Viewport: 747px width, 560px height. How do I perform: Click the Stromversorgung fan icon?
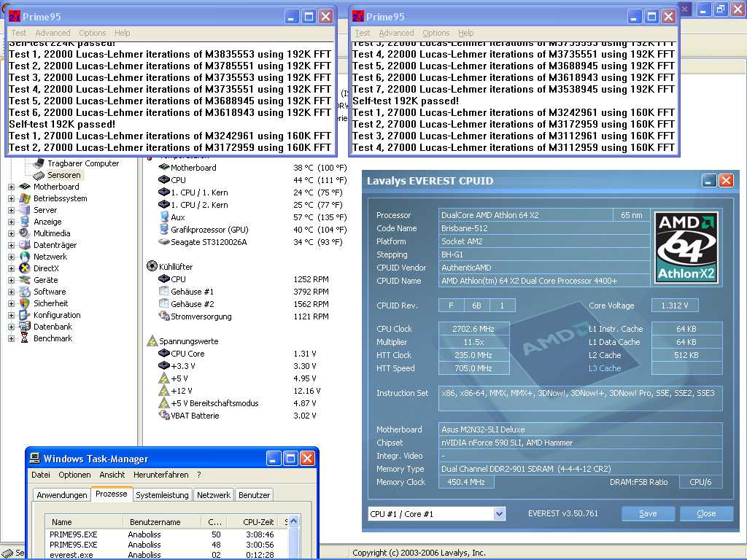tap(164, 316)
